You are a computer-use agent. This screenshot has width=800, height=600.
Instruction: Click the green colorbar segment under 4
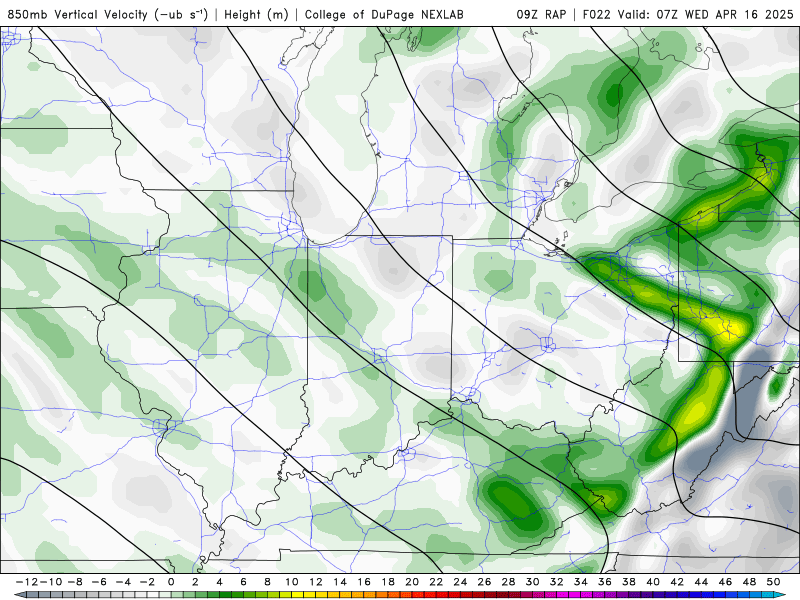225,595
